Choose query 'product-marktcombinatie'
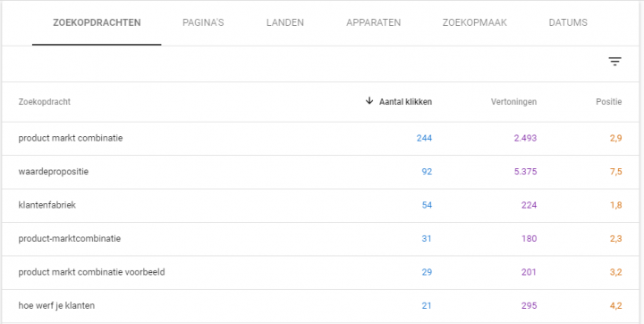Image resolution: width=644 pixels, height=324 pixels. [70, 238]
